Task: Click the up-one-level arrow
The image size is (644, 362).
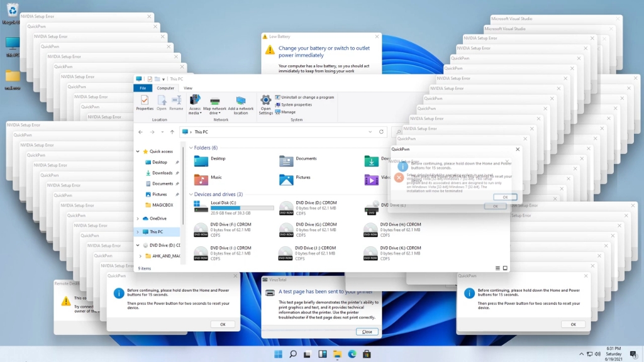Action: (172, 132)
